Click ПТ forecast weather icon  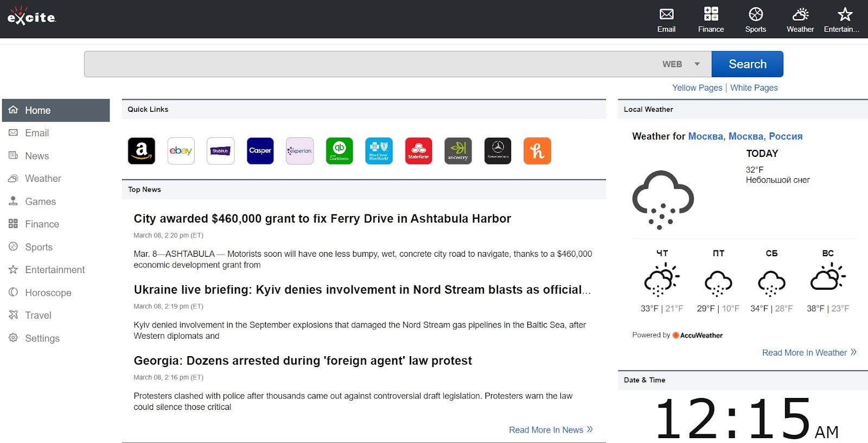click(x=718, y=283)
